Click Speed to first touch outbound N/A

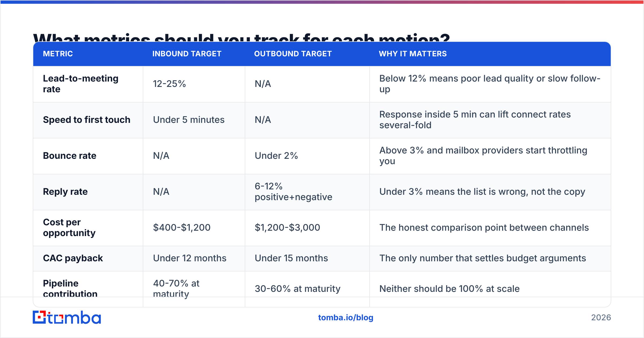pos(263,120)
